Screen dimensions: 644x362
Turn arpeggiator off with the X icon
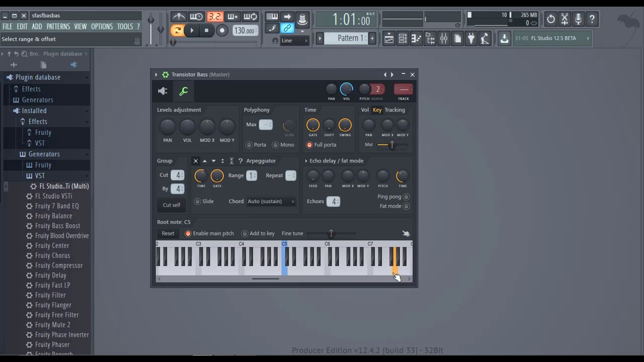click(196, 161)
